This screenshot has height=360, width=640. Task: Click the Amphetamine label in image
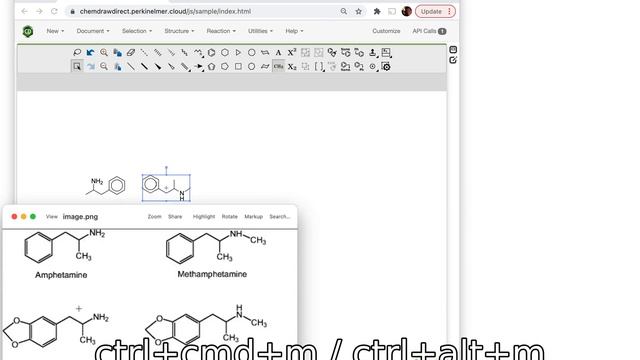(61, 275)
